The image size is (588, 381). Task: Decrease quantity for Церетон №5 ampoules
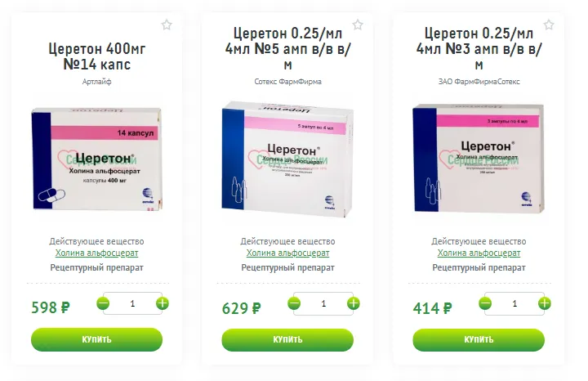click(294, 303)
